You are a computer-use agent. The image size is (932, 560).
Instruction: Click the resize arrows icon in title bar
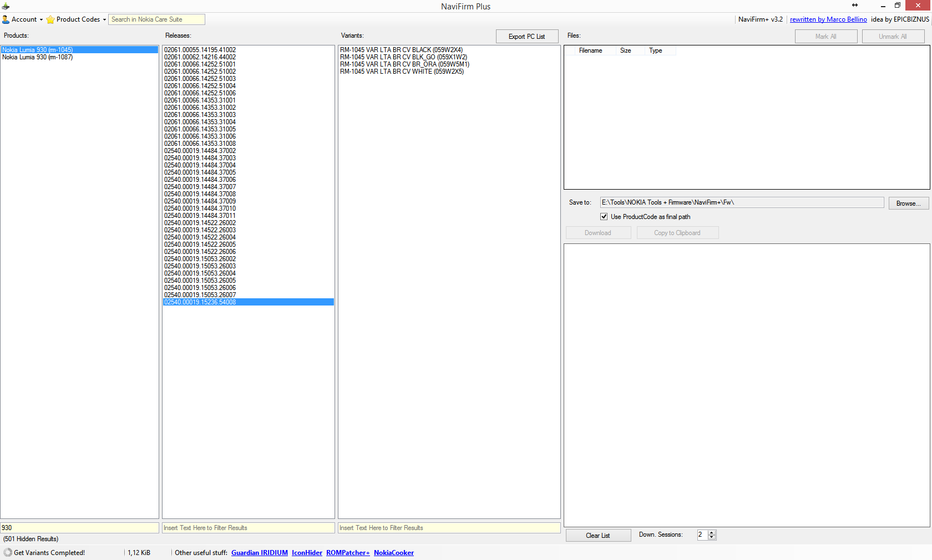tap(855, 6)
